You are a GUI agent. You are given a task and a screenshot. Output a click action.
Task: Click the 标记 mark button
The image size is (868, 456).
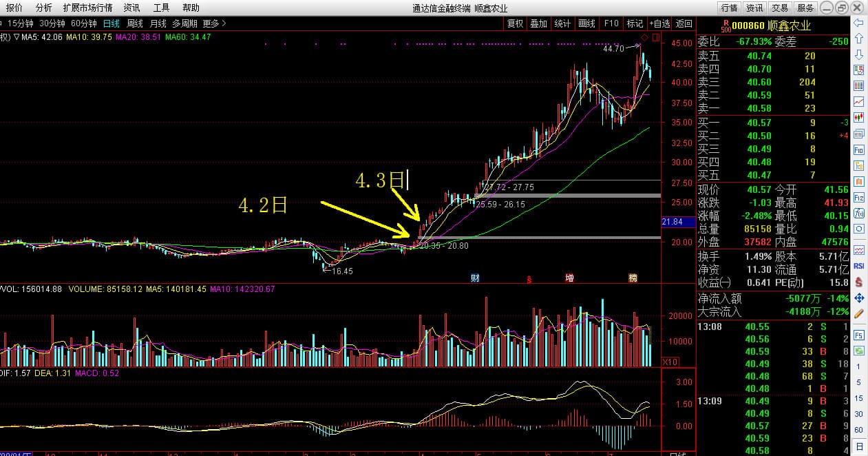(635, 23)
